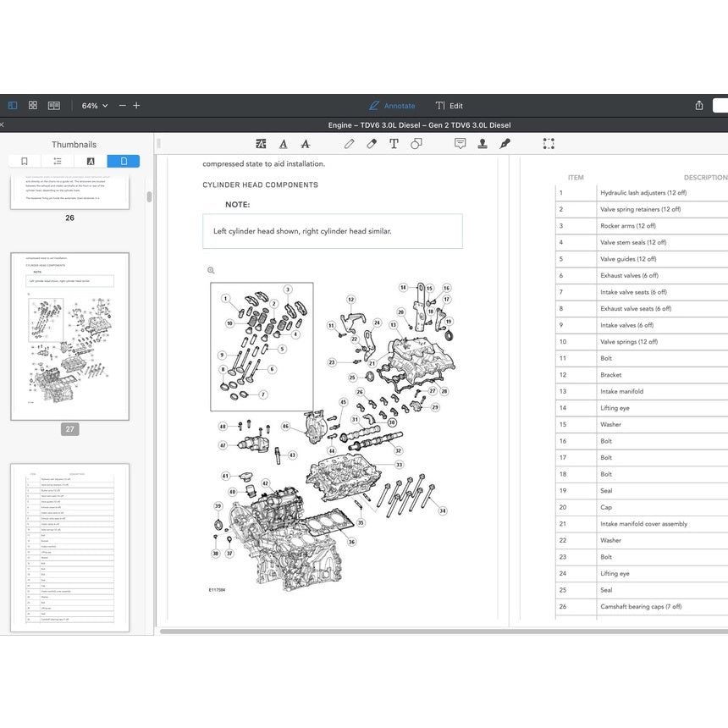Click the stamp tool
The height and width of the screenshot is (728, 728).
point(483,144)
